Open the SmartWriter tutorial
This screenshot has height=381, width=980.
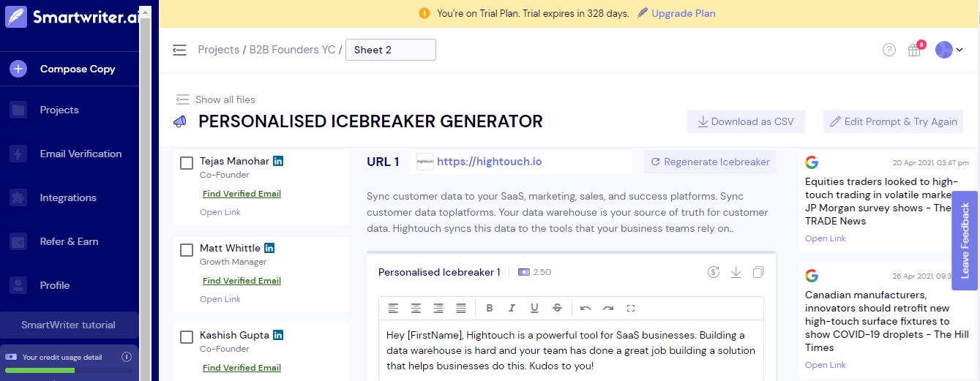69,325
